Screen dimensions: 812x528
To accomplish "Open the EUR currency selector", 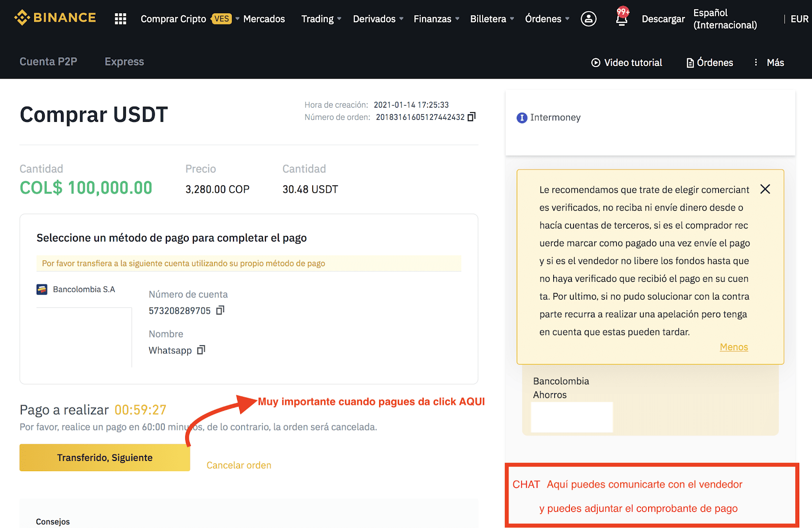I will pyautogui.click(x=799, y=19).
